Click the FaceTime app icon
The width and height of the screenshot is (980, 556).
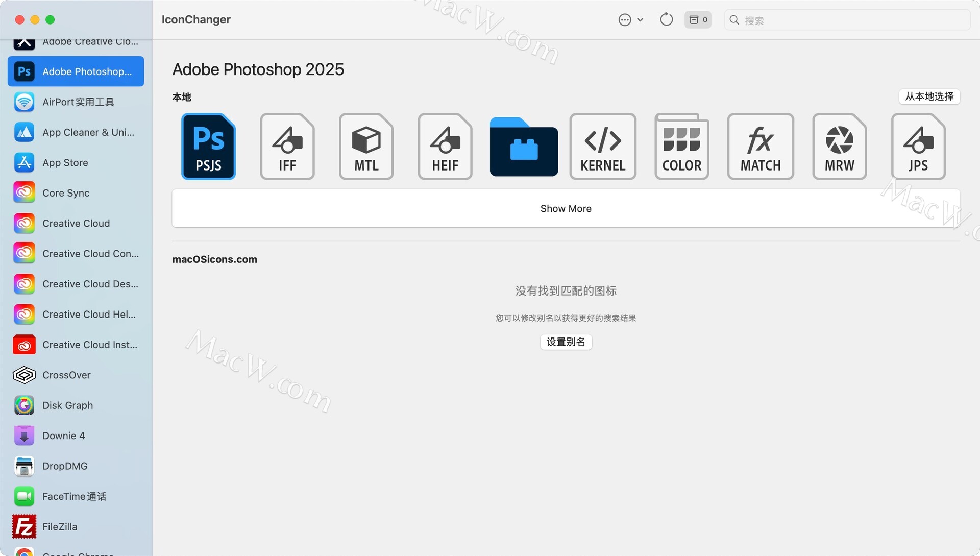24,496
